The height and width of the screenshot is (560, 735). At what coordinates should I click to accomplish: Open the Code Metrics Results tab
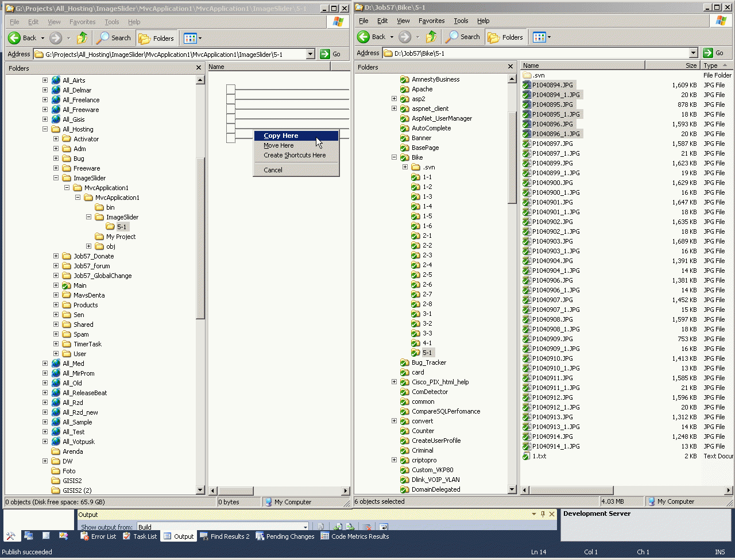tap(354, 536)
